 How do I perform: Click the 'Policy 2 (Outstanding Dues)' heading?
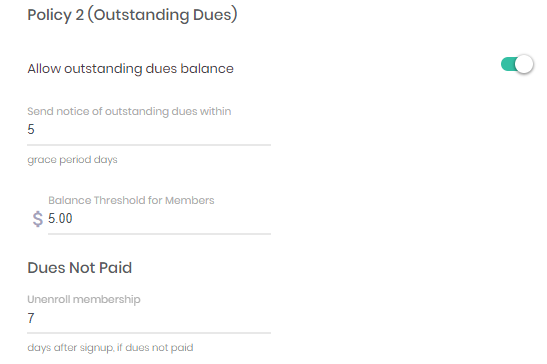point(132,15)
